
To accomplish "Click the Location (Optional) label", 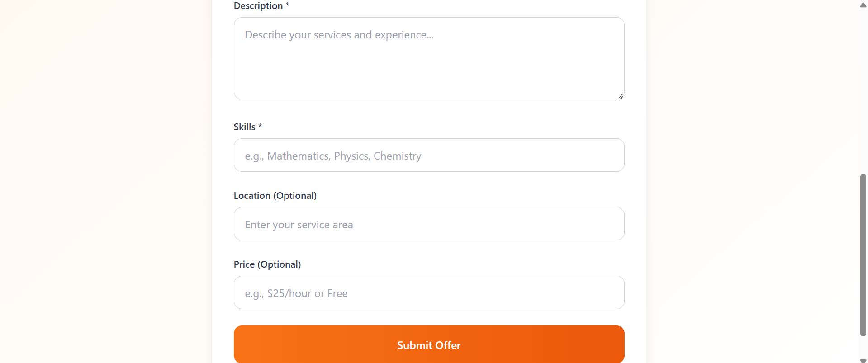I will pyautogui.click(x=275, y=196).
